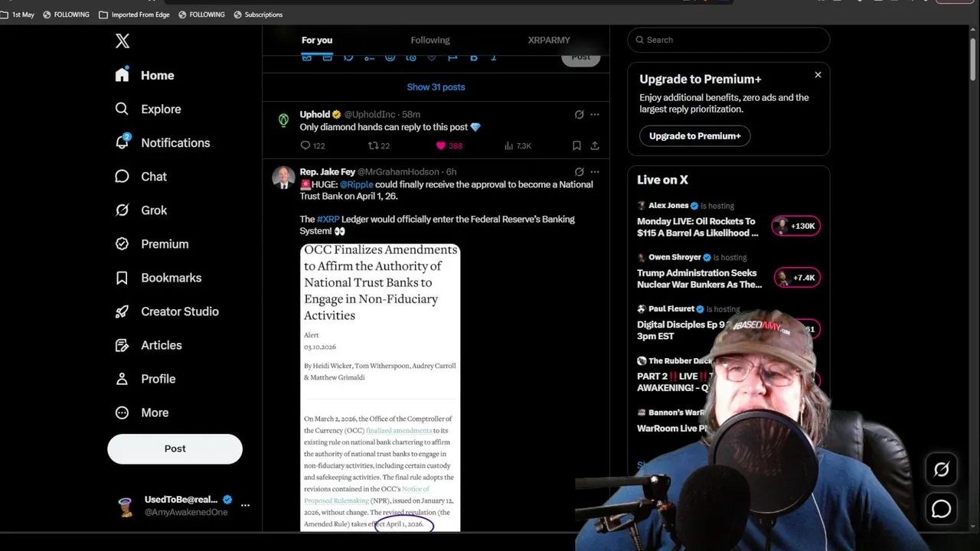The width and height of the screenshot is (980, 551).
Task: Click floating chat messages button
Action: pos(941,509)
